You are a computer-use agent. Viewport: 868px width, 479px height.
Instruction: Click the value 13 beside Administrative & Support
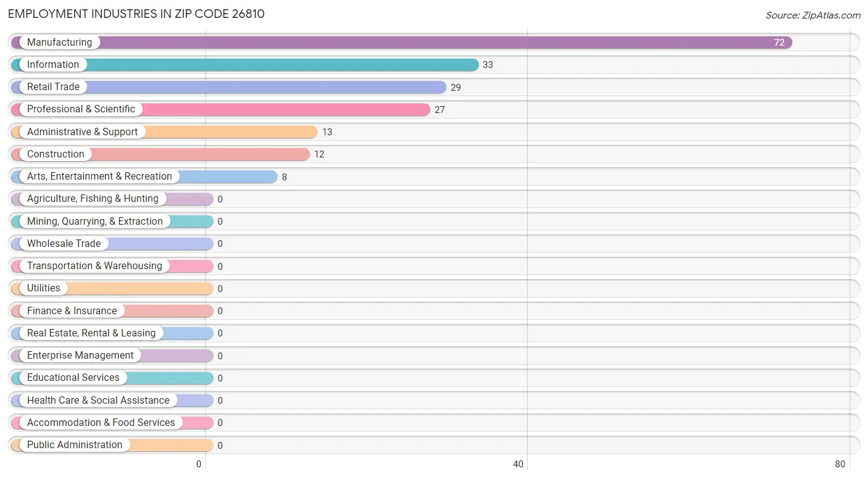tap(327, 132)
